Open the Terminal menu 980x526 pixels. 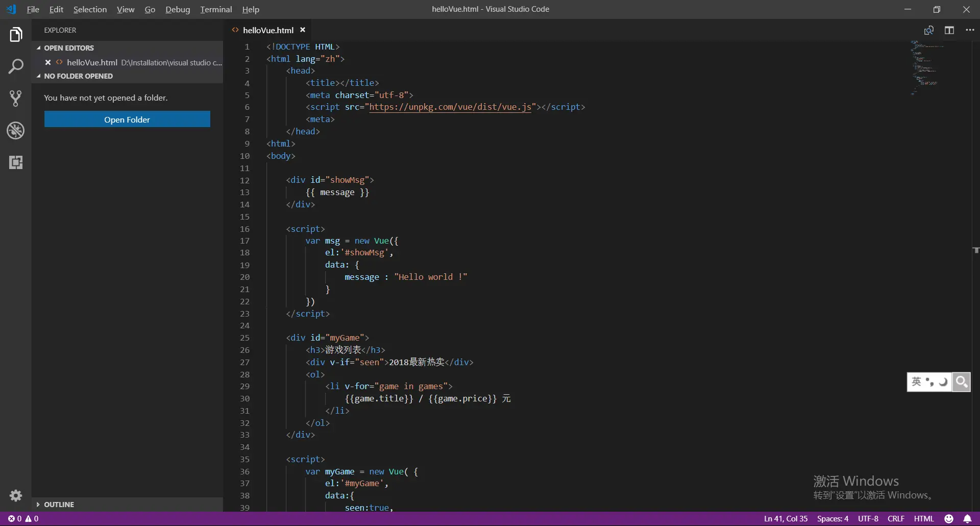(216, 9)
